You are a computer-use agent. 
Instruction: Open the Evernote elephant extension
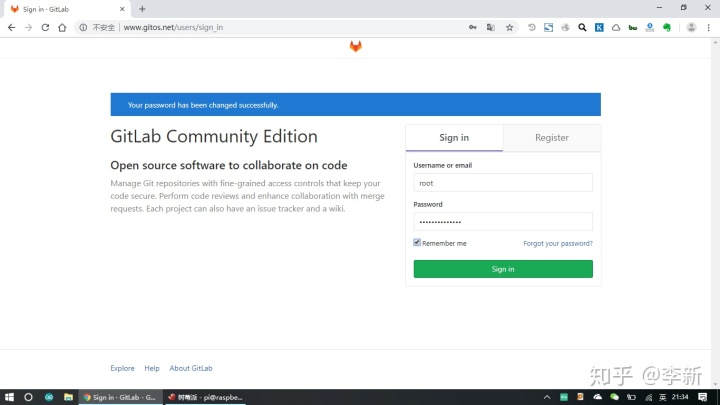[x=667, y=28]
